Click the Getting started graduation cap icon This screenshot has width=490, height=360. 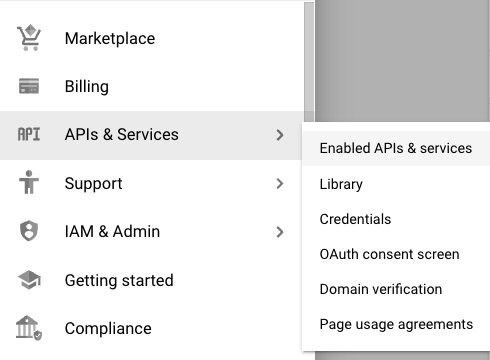[29, 280]
